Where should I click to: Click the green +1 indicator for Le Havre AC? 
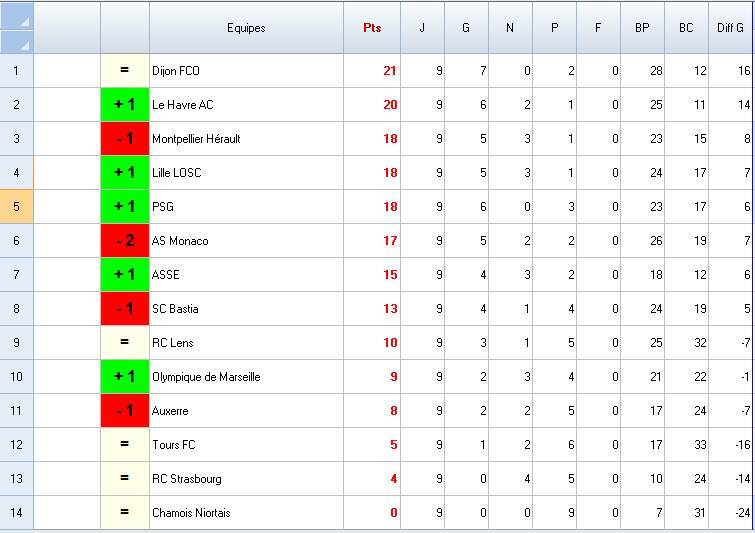[x=125, y=105]
